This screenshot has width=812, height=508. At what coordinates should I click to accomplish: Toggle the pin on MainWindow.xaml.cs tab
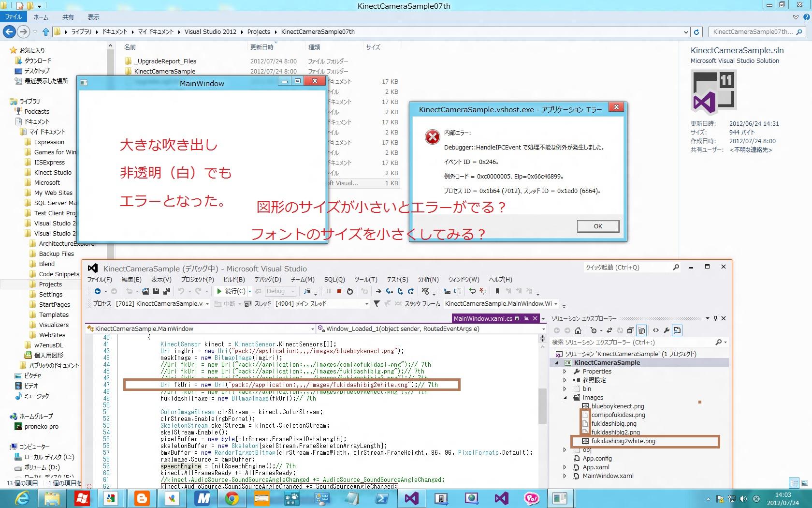click(526, 318)
